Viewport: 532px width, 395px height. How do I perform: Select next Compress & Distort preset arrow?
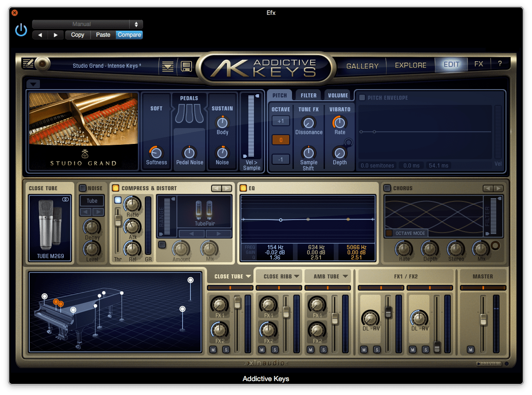(x=227, y=188)
